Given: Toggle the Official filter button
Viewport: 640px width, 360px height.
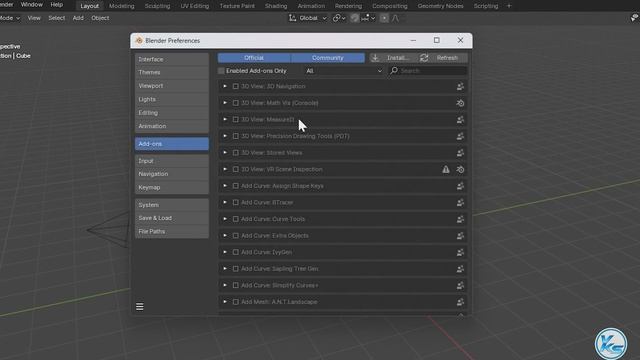Looking at the screenshot, I should click(254, 58).
